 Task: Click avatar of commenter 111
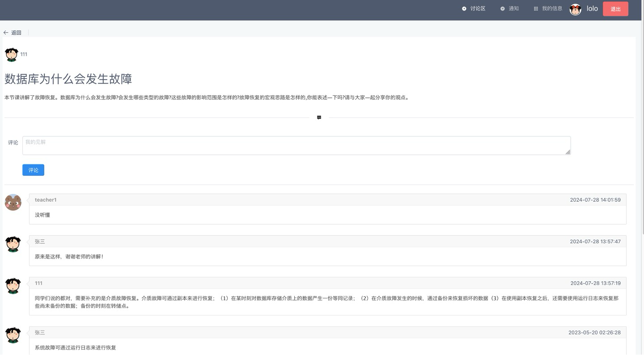pyautogui.click(x=13, y=286)
